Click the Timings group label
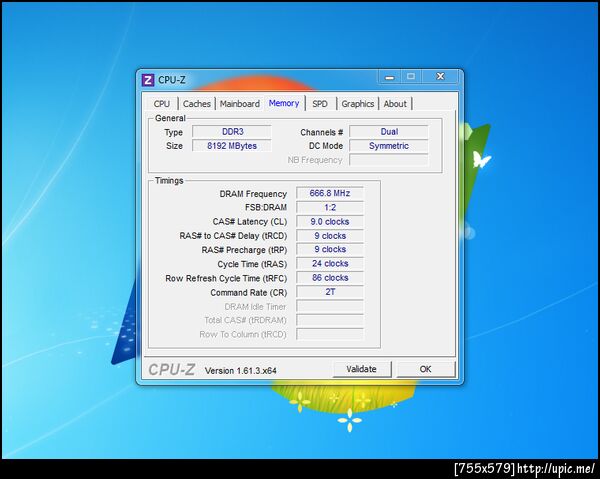 tap(169, 181)
